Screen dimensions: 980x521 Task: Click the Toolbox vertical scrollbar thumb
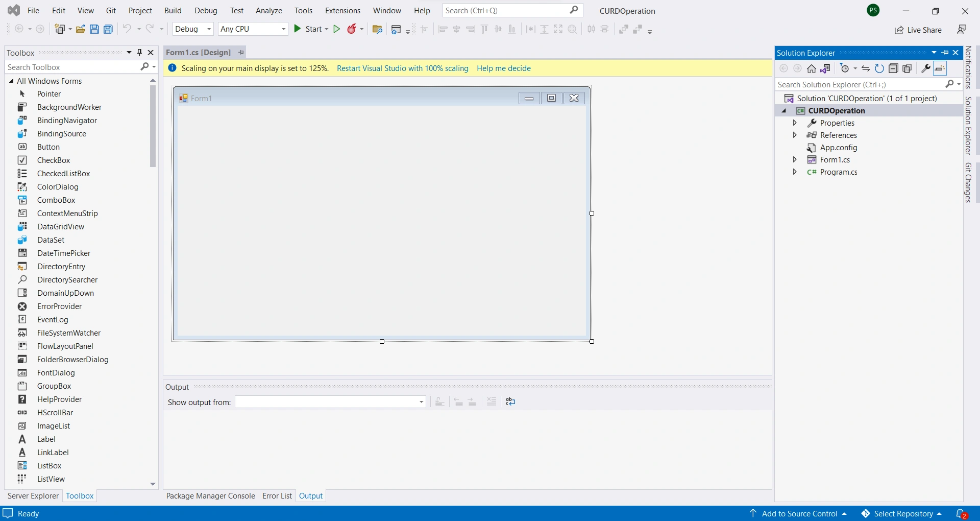pyautogui.click(x=153, y=126)
